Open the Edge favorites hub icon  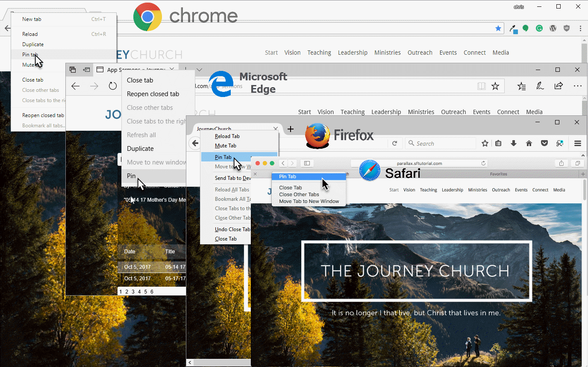(522, 86)
